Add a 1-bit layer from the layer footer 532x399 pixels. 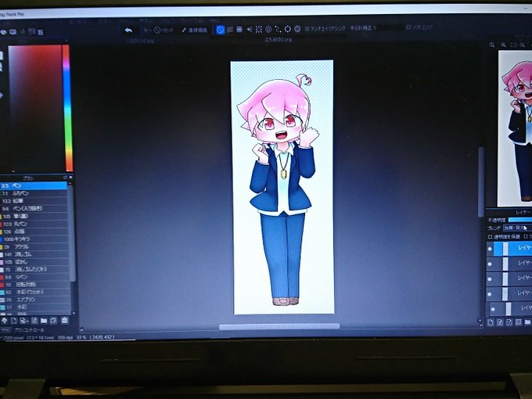pyautogui.click(x=509, y=322)
